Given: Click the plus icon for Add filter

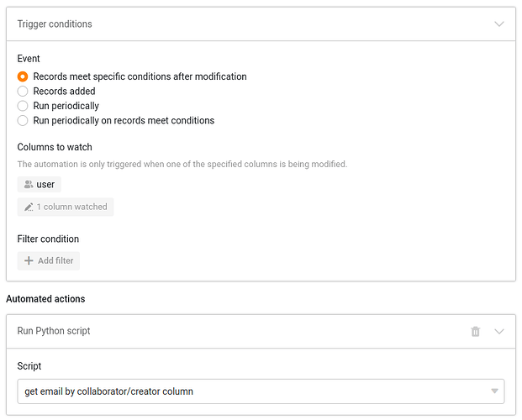Looking at the screenshot, I should (x=29, y=261).
